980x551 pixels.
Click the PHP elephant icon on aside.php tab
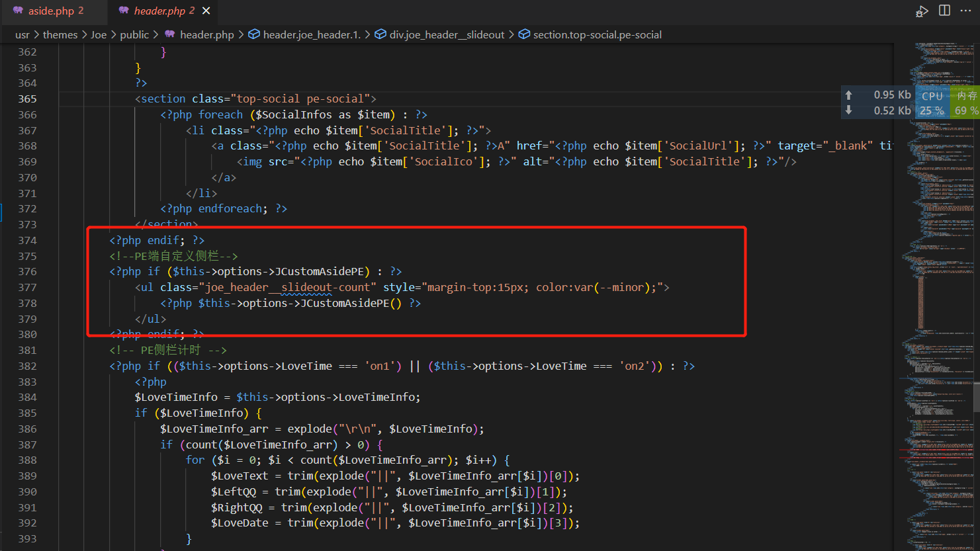point(18,11)
